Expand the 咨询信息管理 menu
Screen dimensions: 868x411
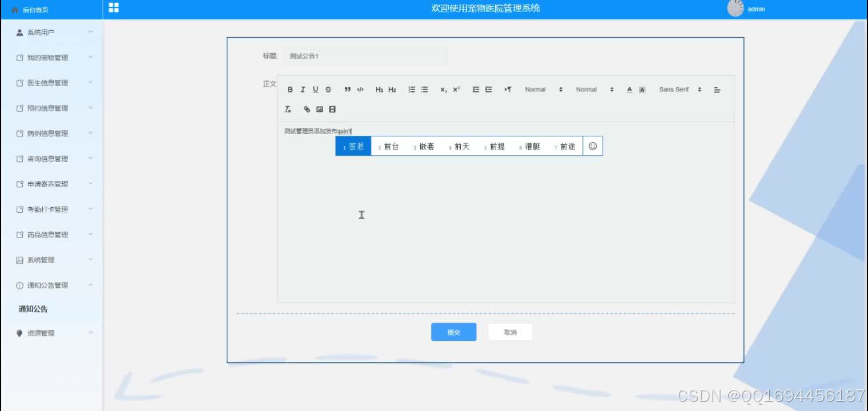pyautogui.click(x=51, y=159)
